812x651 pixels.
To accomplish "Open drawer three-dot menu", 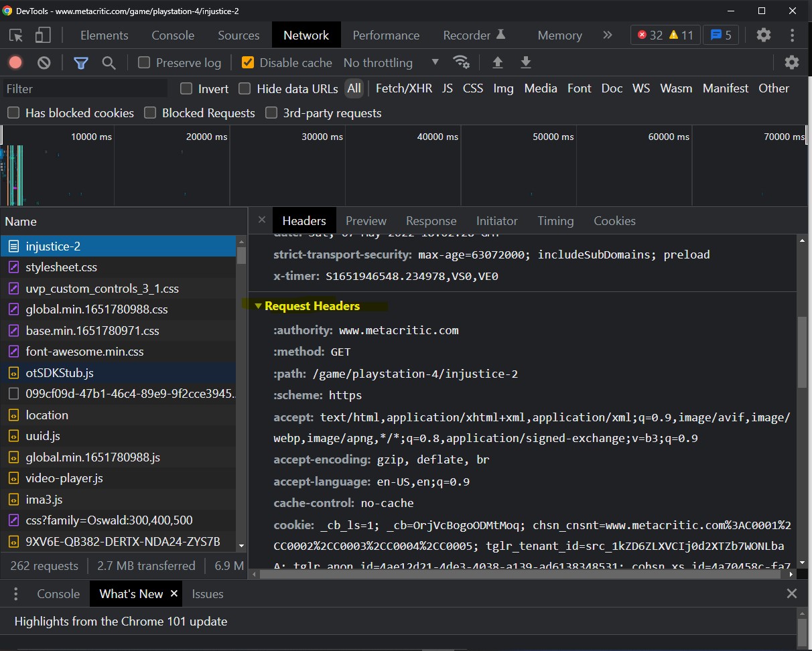I will tap(16, 594).
